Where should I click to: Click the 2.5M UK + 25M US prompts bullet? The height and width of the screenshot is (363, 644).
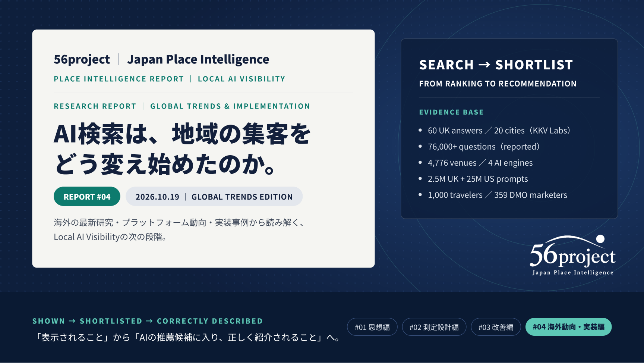[473, 179]
